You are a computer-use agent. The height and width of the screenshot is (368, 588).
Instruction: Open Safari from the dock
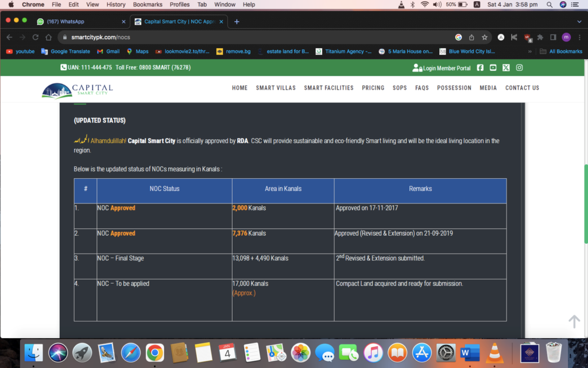coord(130,353)
